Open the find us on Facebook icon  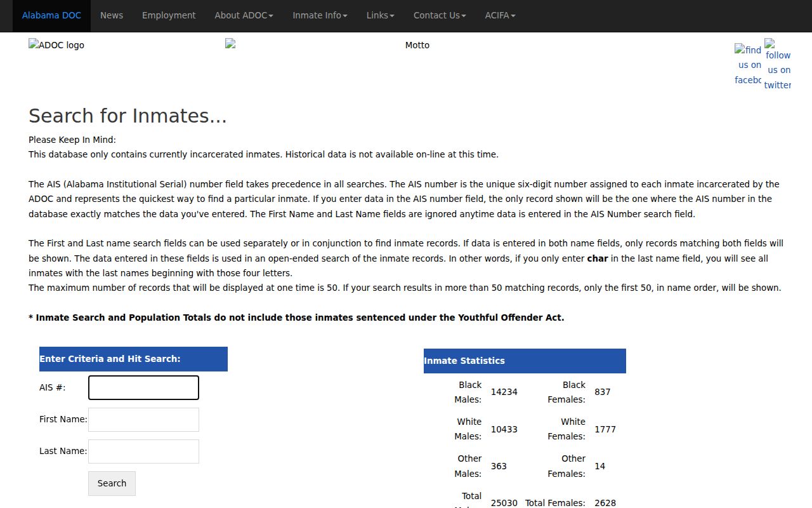point(748,65)
